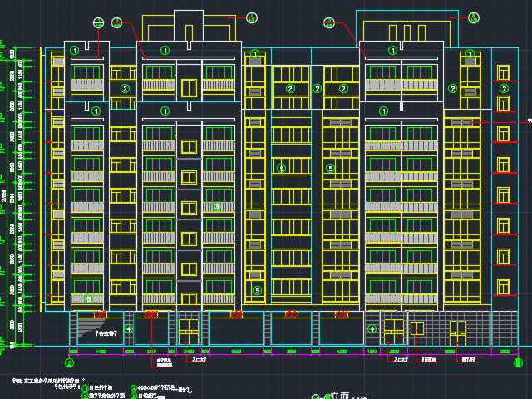
Task: Select the lowest circled number 5 tag
Action: 257,290
